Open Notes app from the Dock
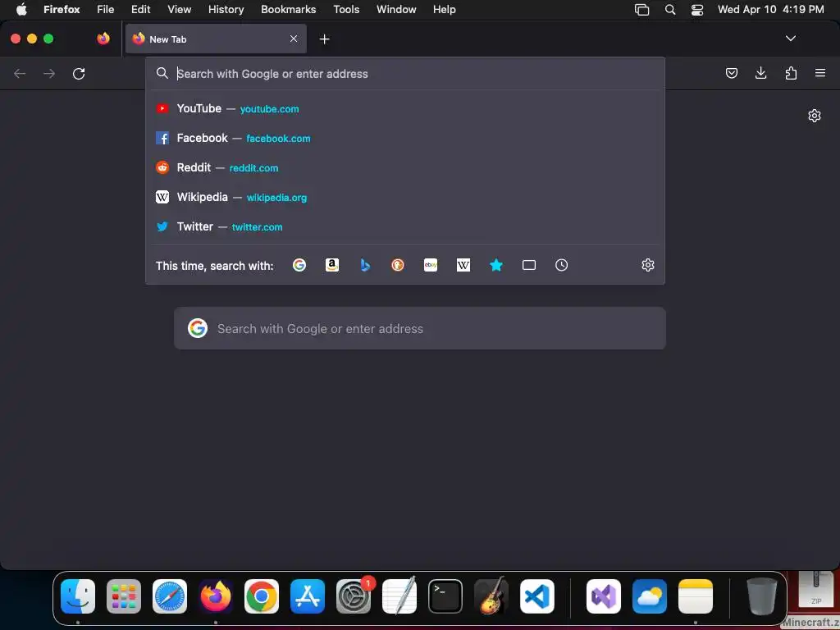840x630 pixels. click(x=696, y=596)
